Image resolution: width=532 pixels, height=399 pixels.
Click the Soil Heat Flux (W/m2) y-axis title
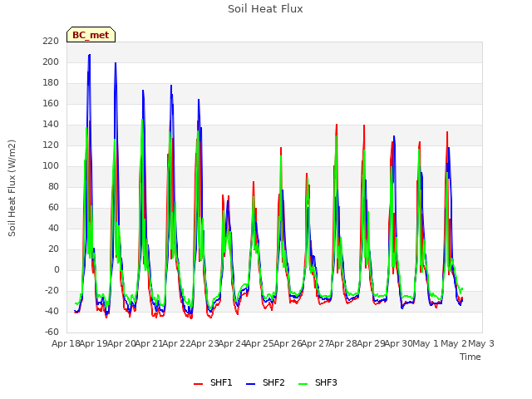(12, 188)
